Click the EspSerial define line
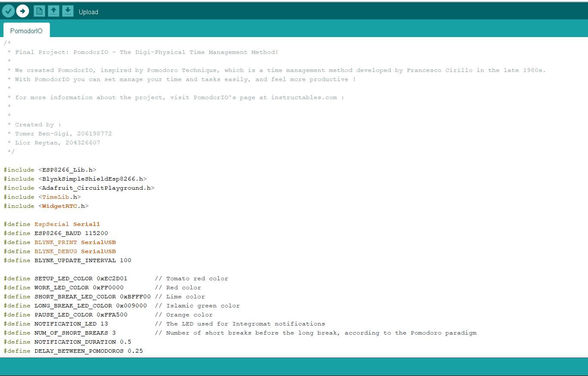Viewport: 588px width, 376px height. click(52, 224)
